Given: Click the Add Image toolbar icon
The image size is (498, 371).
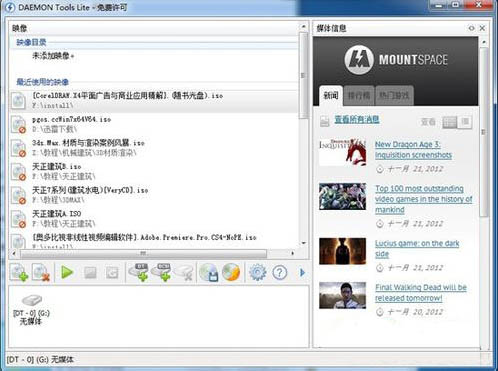Looking at the screenshot, I should [19, 272].
